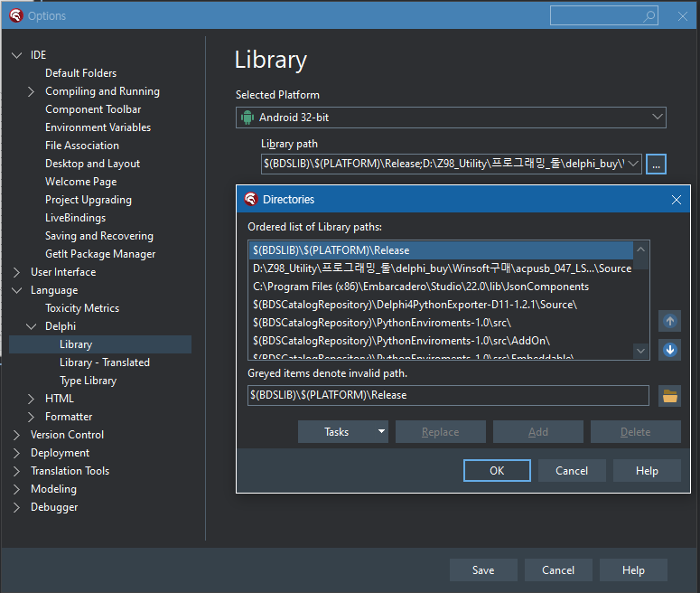Browse for folder with the folder icon

(669, 396)
